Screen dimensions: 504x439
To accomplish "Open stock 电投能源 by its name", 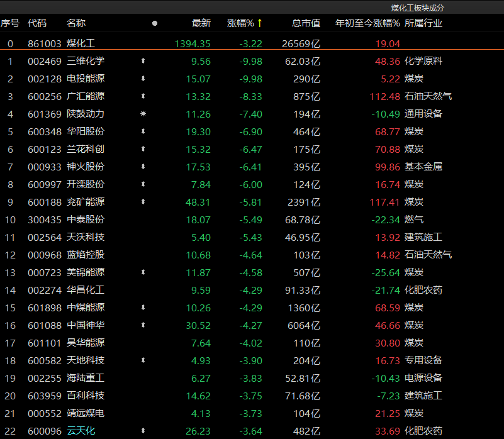I will (x=86, y=79).
